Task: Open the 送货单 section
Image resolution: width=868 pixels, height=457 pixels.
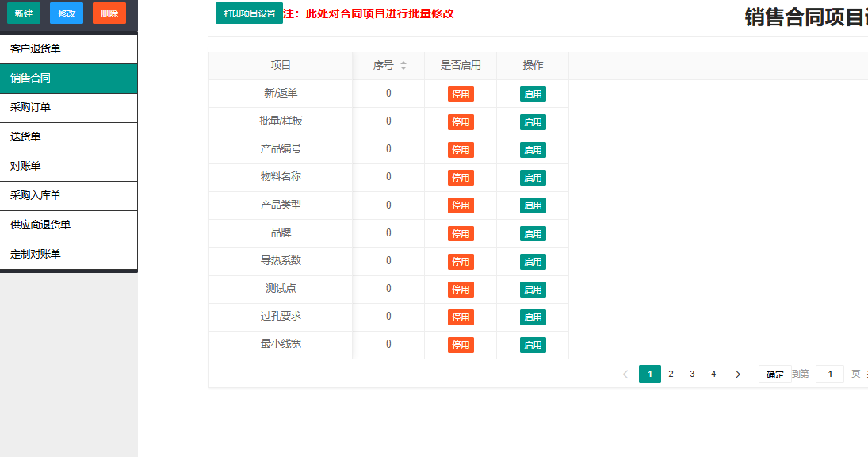Action: (69, 136)
